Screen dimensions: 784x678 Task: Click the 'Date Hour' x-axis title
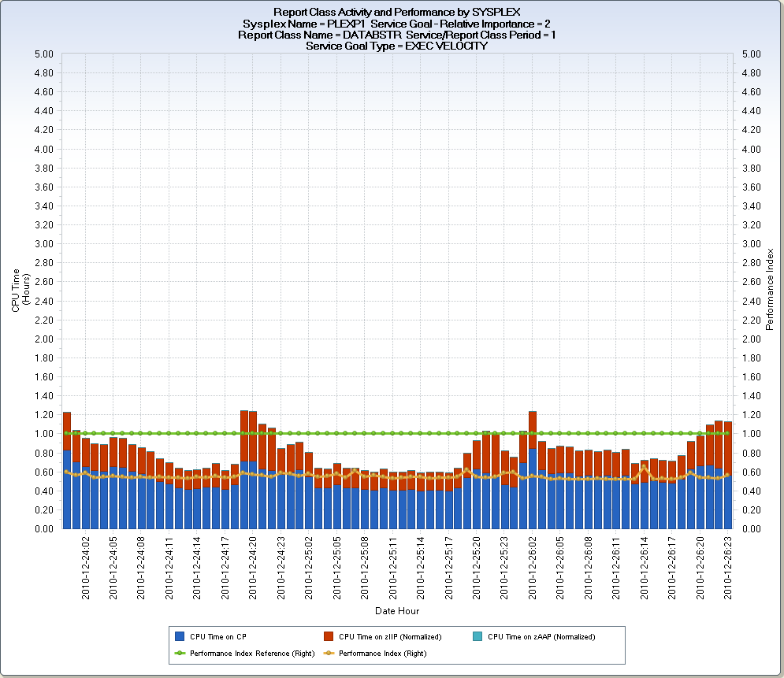tap(397, 610)
